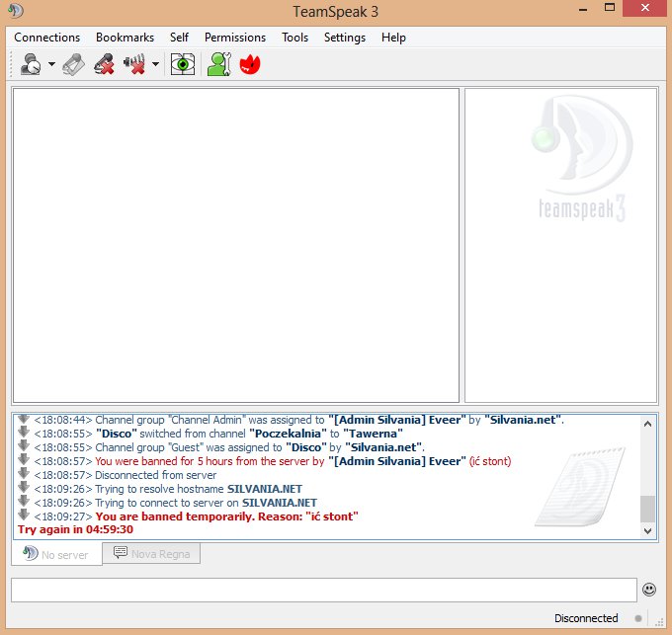Click the chat bubble icon on the Nova Regna tab
This screenshot has height=635, width=672.
(121, 552)
